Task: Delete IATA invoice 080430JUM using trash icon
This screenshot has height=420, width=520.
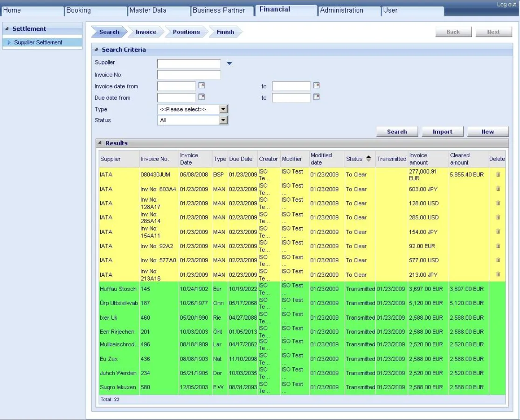Action: tap(497, 175)
